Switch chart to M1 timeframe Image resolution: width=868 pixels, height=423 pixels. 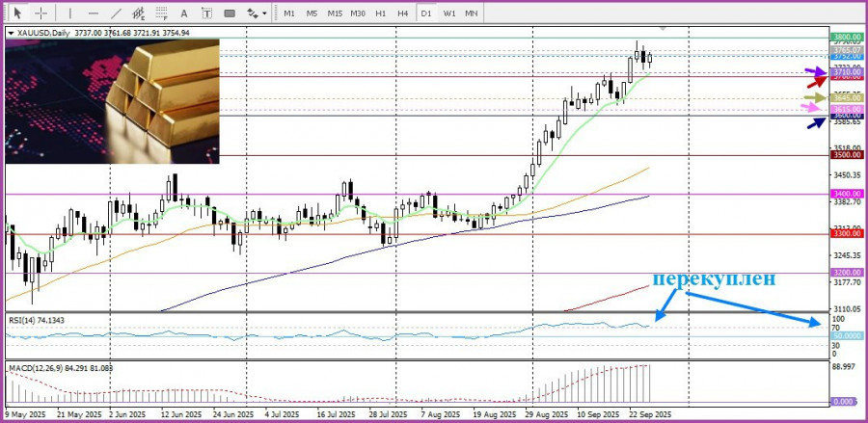point(288,13)
